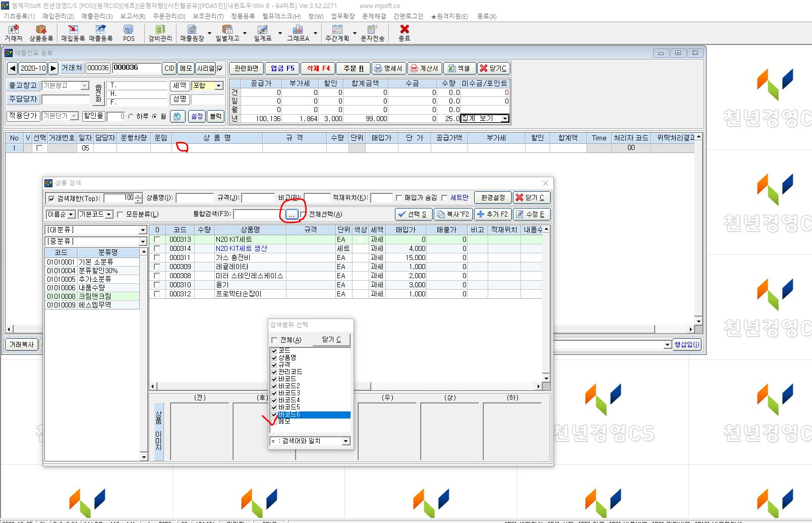Click the 추가 F2 plus button
This screenshot has height=523, width=812.
(x=493, y=214)
